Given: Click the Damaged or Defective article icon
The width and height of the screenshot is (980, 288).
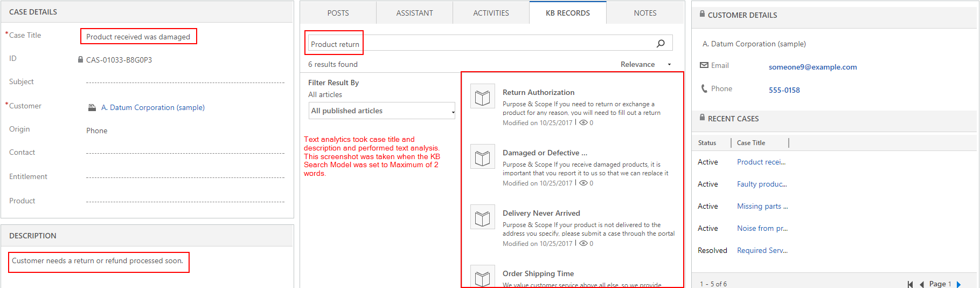Looking at the screenshot, I should 482,157.
